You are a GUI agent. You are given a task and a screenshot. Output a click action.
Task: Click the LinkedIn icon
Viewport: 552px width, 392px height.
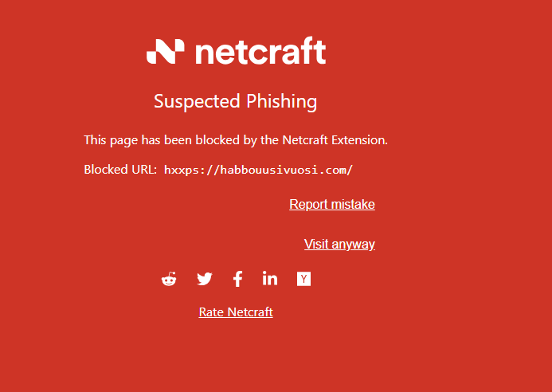click(270, 278)
